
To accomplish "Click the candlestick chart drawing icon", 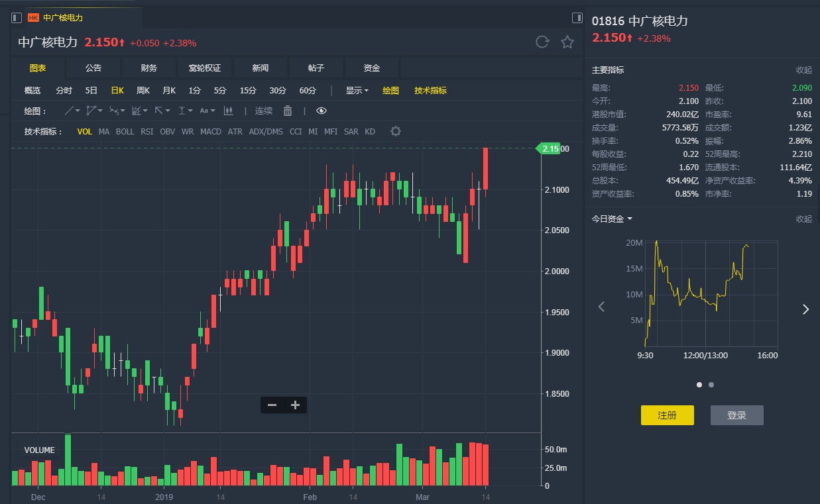I will tap(229, 111).
